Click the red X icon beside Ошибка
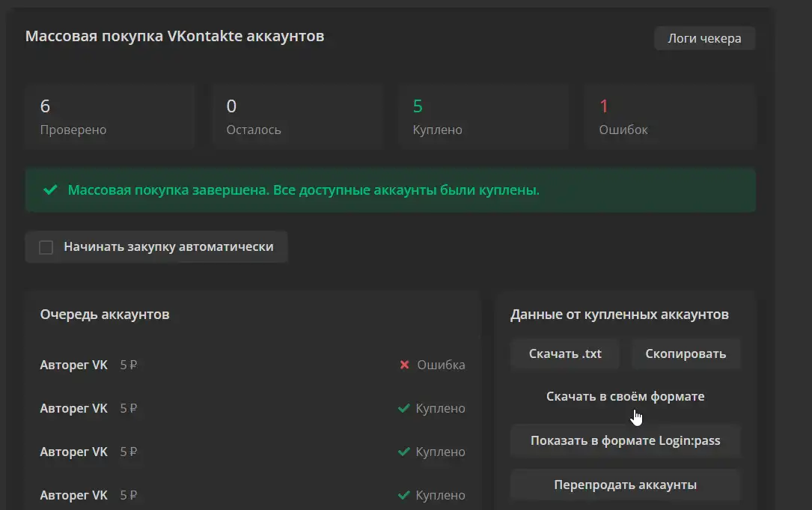 click(404, 365)
